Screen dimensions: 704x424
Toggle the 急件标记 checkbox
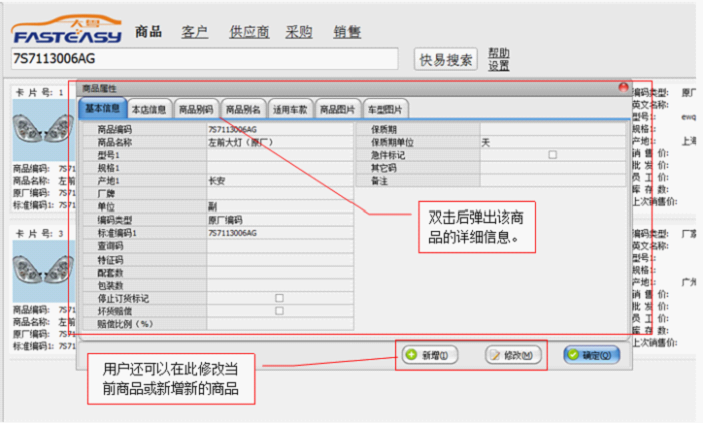(552, 154)
